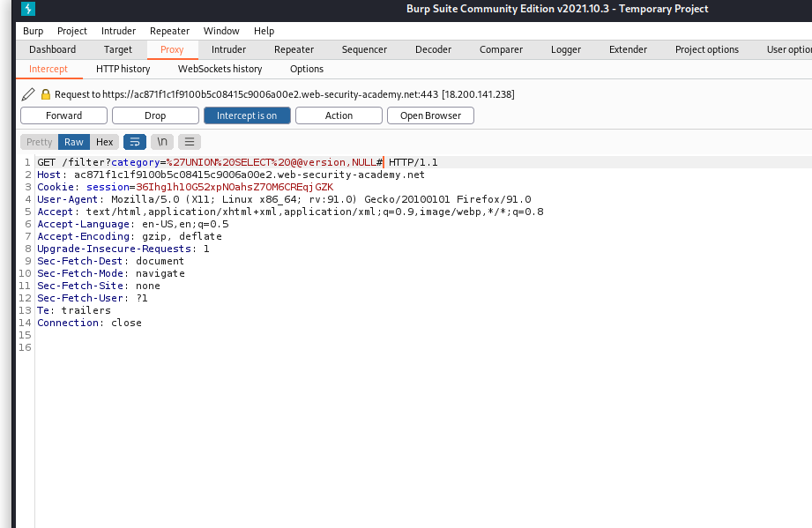Open the proxy Options sub-tab
This screenshot has width=812, height=528.
[307, 69]
